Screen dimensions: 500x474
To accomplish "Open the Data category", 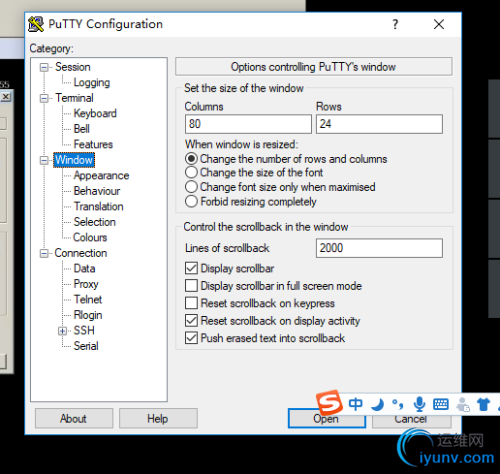I will (x=84, y=268).
